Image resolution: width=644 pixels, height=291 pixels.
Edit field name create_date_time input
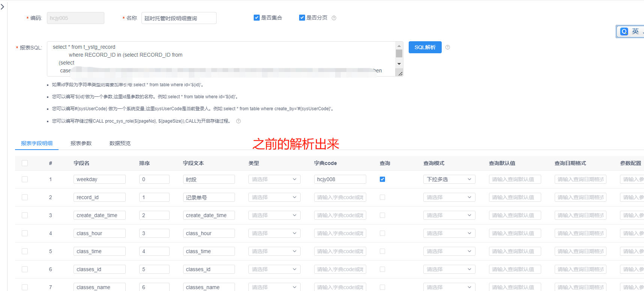pos(99,215)
